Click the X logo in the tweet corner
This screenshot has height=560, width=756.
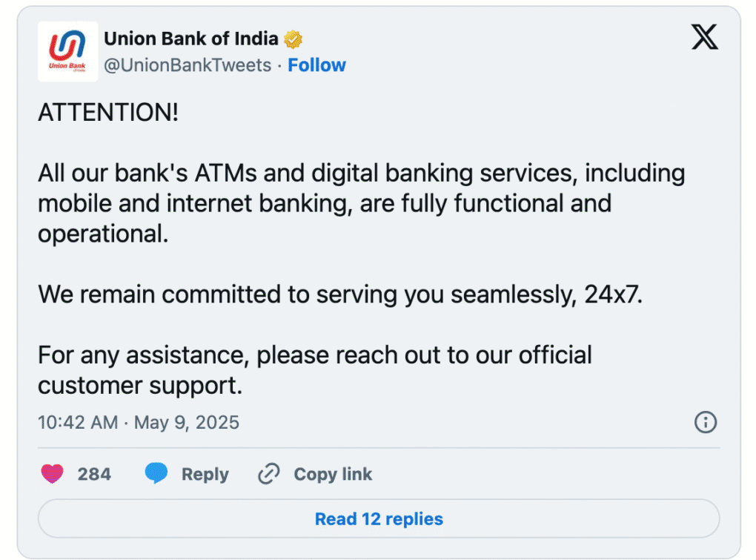(704, 37)
